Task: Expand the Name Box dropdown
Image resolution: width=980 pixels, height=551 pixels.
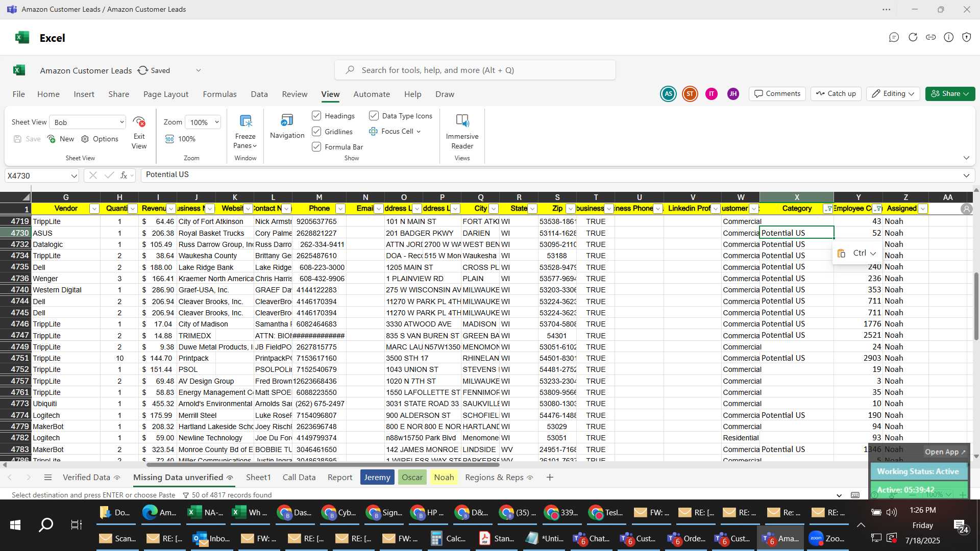Action: coord(74,176)
